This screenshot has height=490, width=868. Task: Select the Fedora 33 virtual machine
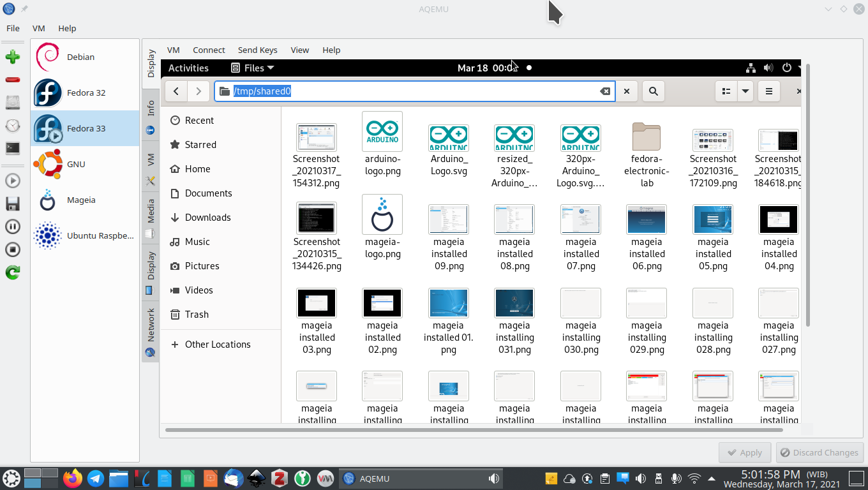(x=85, y=128)
